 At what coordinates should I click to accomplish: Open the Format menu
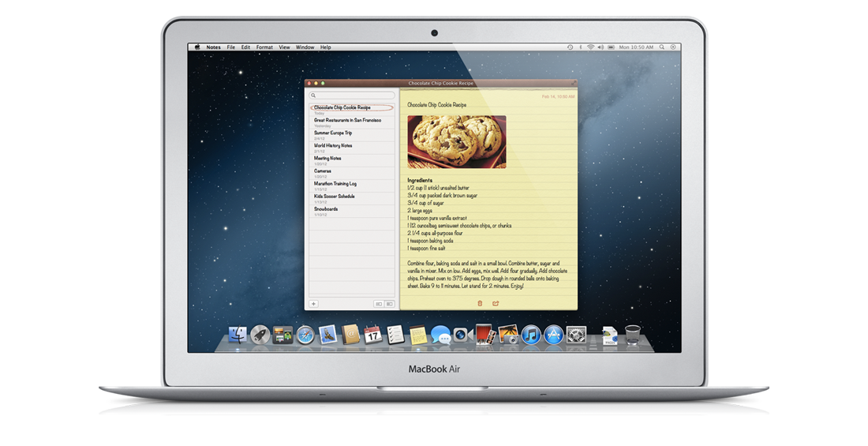click(264, 47)
